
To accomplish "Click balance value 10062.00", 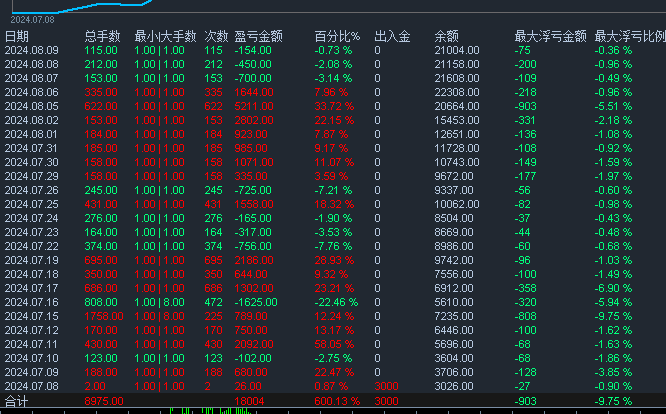I will [x=457, y=205].
